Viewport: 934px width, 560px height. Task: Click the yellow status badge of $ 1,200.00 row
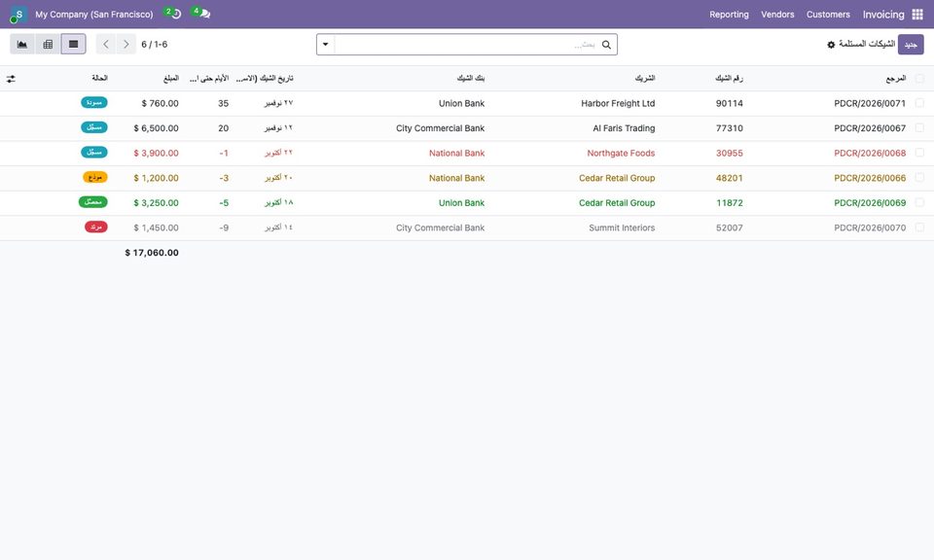pyautogui.click(x=94, y=177)
